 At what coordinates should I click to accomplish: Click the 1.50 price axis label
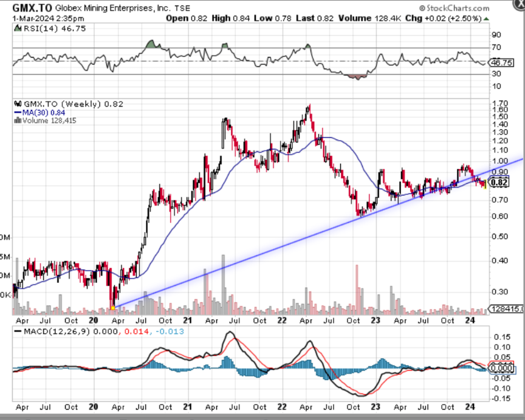point(500,117)
